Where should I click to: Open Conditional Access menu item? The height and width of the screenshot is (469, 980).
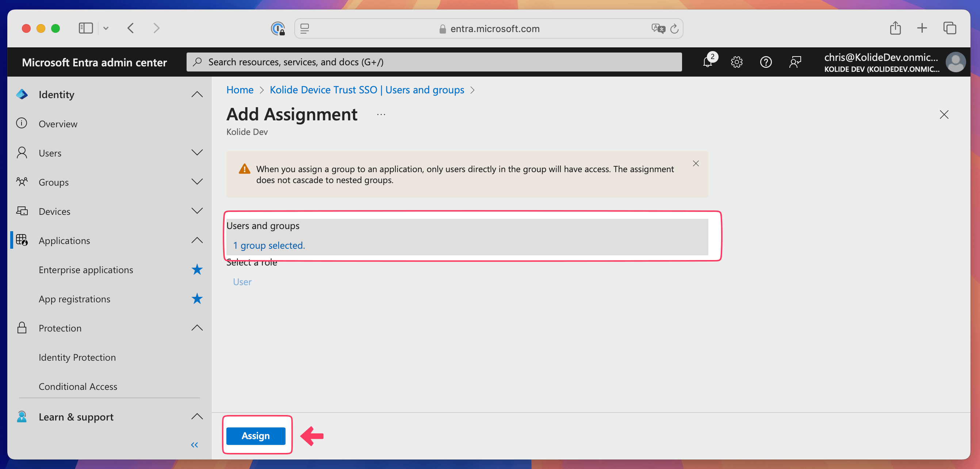click(78, 386)
